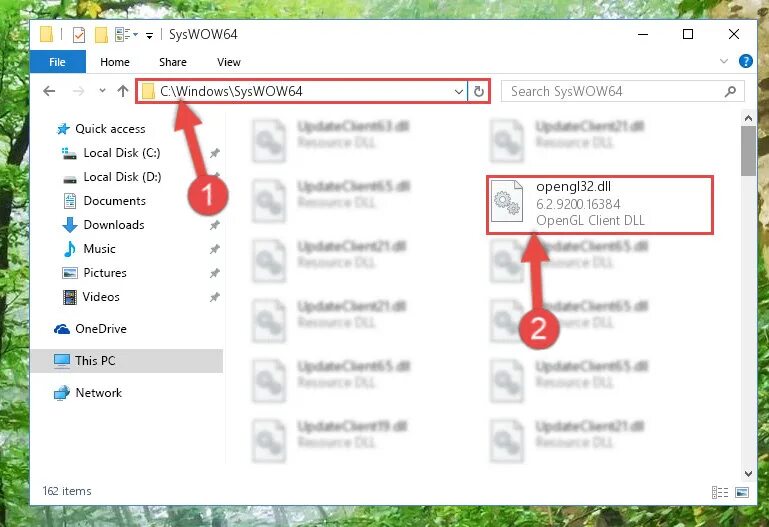Image resolution: width=769 pixels, height=527 pixels.
Task: Open the recent locations dropdown arrow
Action: [x=102, y=91]
